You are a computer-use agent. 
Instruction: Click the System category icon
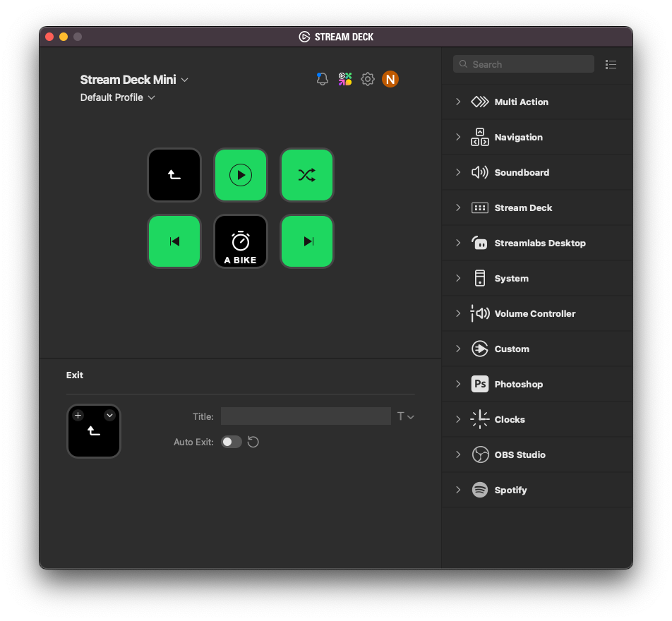479,278
